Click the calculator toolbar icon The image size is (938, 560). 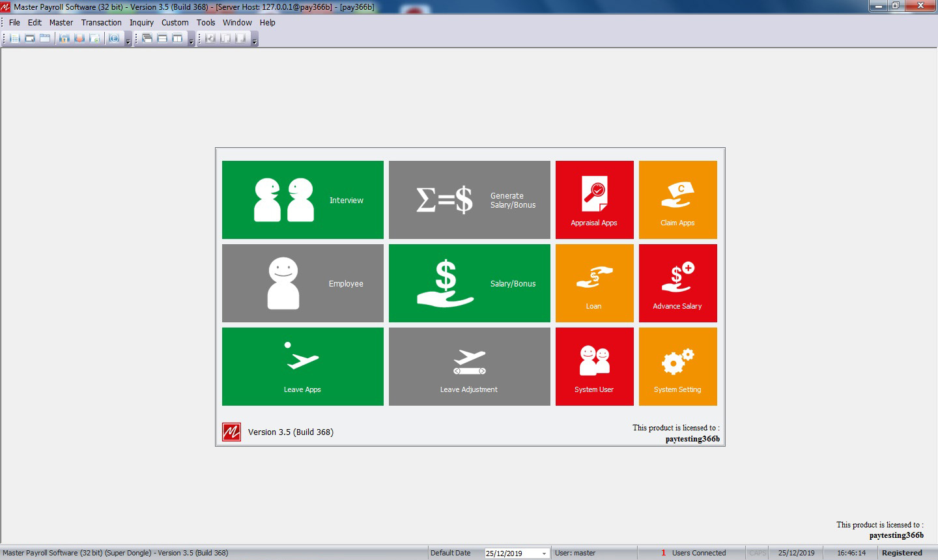[x=15, y=38]
